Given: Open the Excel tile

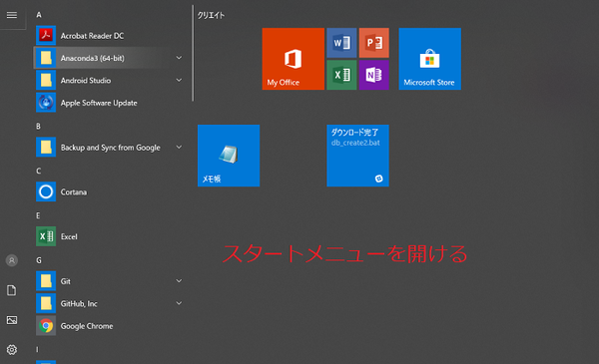Looking at the screenshot, I should 341,75.
